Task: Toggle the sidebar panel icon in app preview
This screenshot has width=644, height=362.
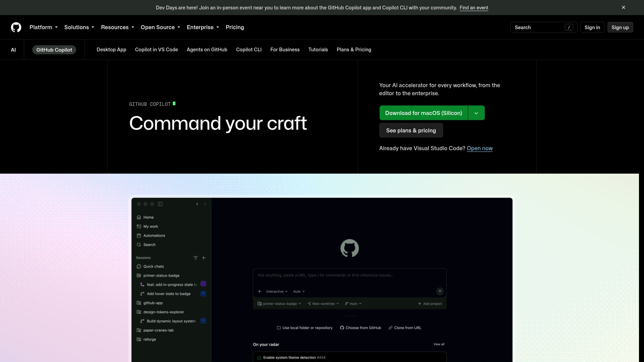Action: (x=160, y=204)
